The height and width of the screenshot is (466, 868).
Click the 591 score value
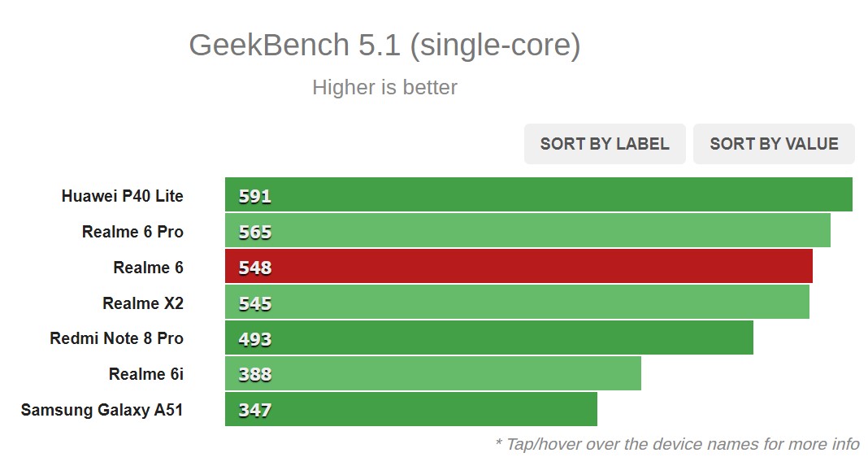pos(254,196)
